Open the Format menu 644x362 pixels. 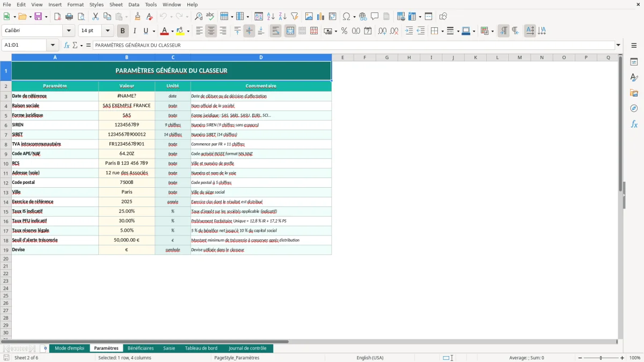pos(75,4)
